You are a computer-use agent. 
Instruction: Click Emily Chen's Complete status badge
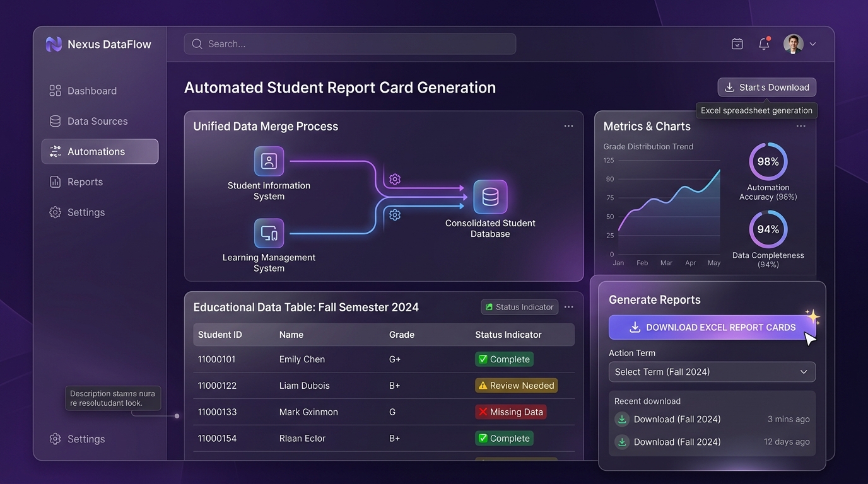pyautogui.click(x=504, y=359)
